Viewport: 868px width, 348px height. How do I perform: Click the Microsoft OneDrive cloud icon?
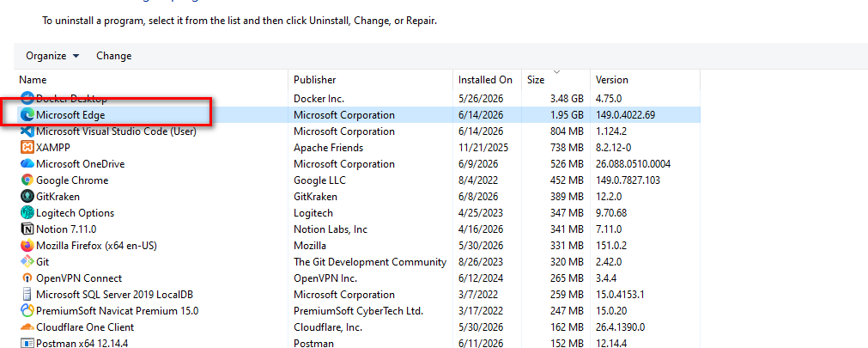tap(27, 164)
